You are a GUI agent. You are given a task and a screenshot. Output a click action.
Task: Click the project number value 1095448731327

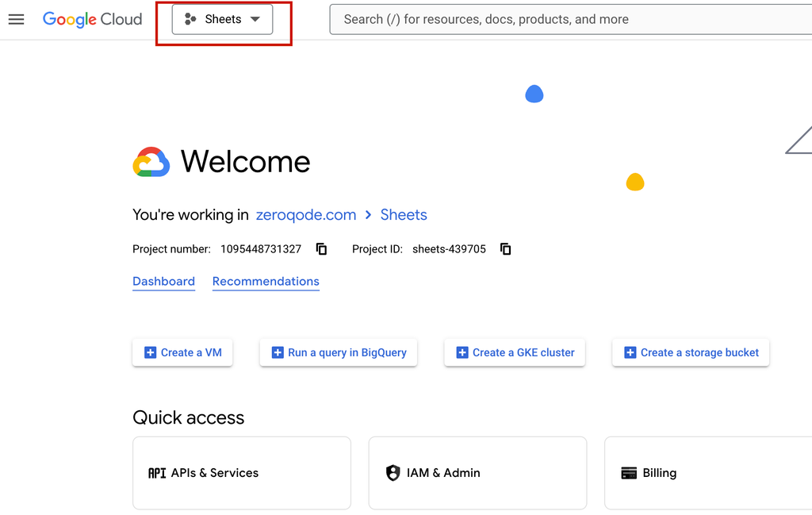pyautogui.click(x=261, y=249)
